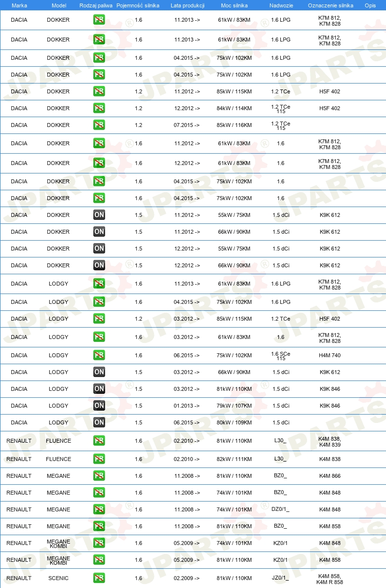Select the 80kW / 109KM power cell

tap(234, 422)
